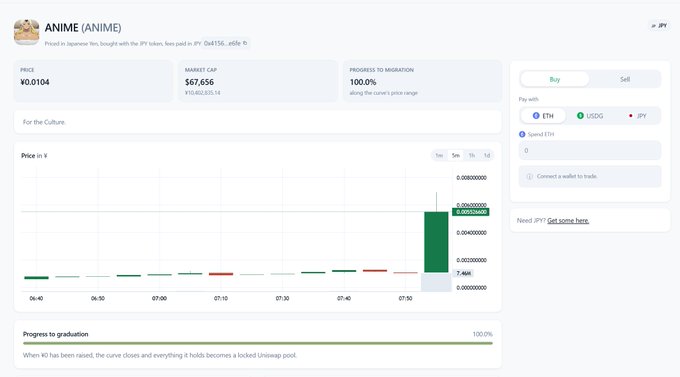Click the 07:00 time axis label
Image resolution: width=680 pixels, height=377 pixels.
159,298
